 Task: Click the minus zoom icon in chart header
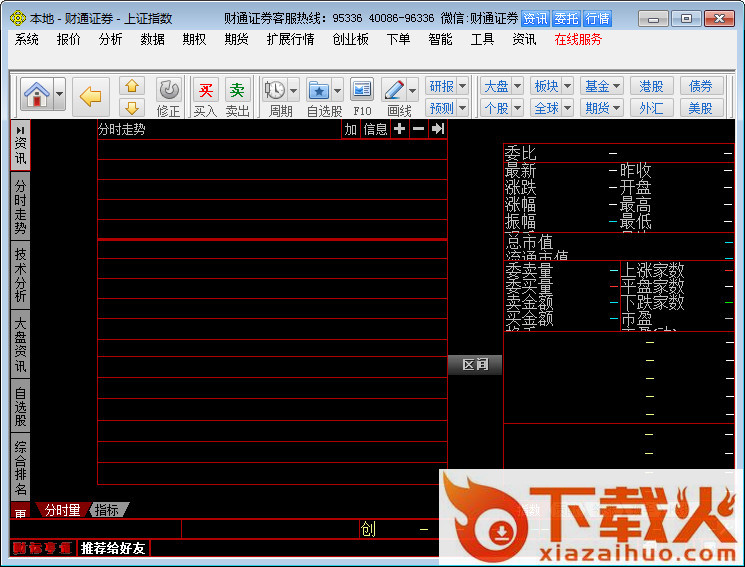pyautogui.click(x=418, y=129)
